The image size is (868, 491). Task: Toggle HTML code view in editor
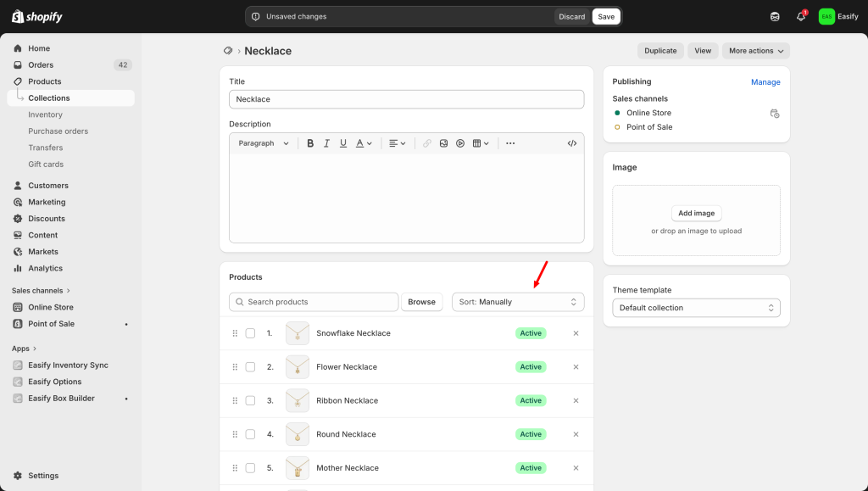click(x=572, y=143)
